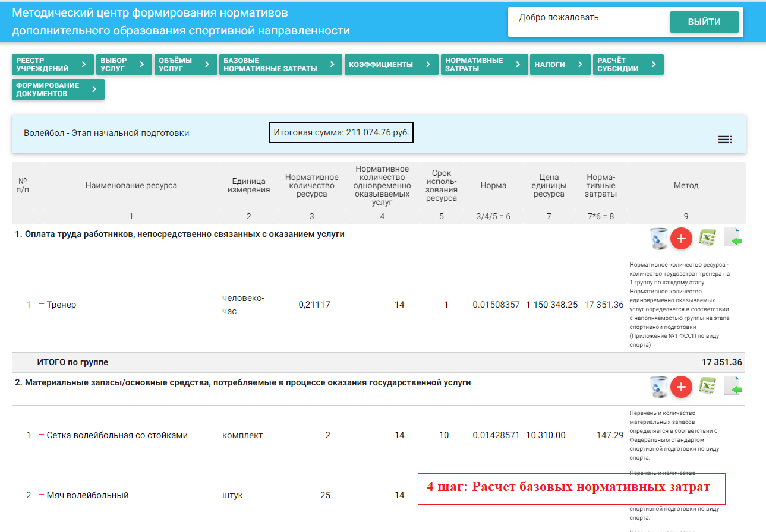
Task: Click recycle bin icon in Оплата труда section
Action: coord(659,239)
